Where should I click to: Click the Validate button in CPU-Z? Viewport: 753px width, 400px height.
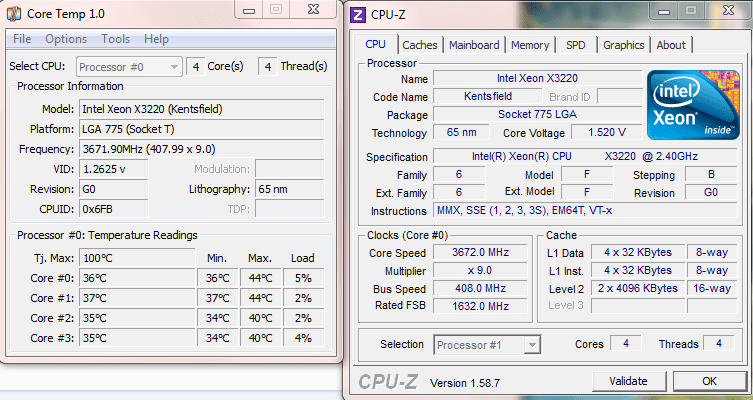point(628,381)
